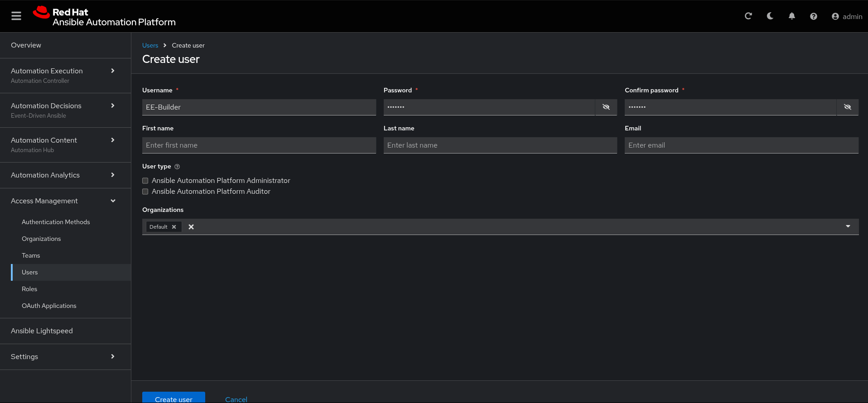The image size is (868, 403).
Task: Click the Create user button
Action: pos(174,398)
